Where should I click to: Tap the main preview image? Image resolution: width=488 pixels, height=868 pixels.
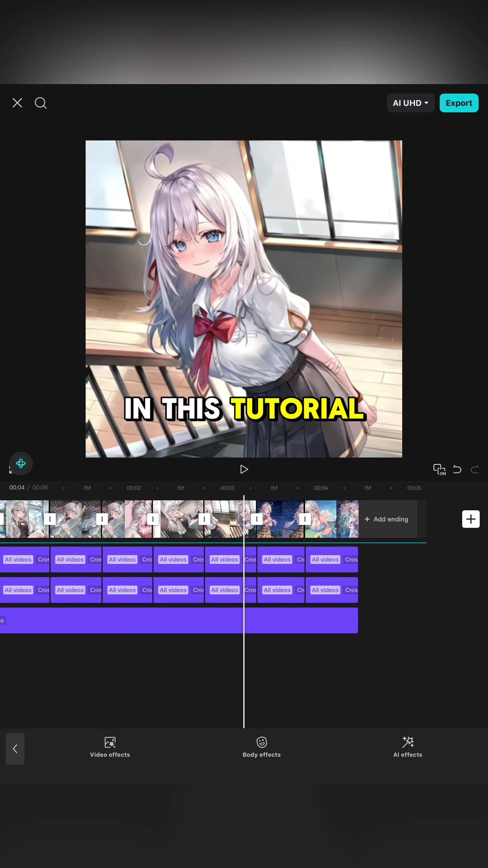pos(244,299)
